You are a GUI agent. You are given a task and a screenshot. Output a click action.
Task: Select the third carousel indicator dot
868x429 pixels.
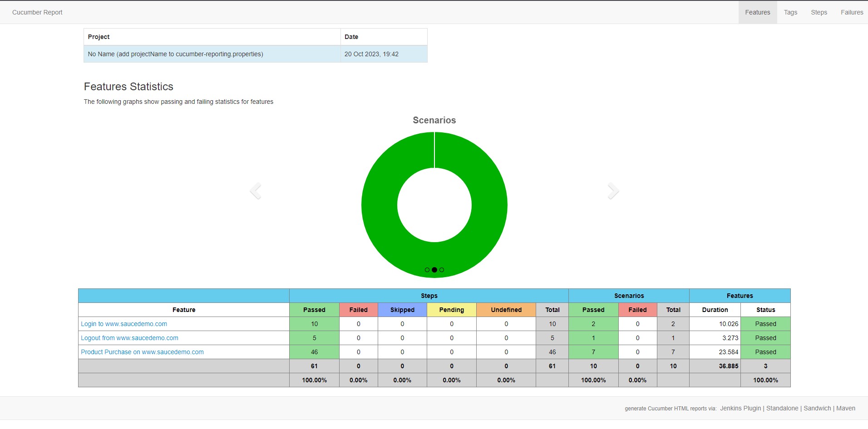(x=442, y=269)
